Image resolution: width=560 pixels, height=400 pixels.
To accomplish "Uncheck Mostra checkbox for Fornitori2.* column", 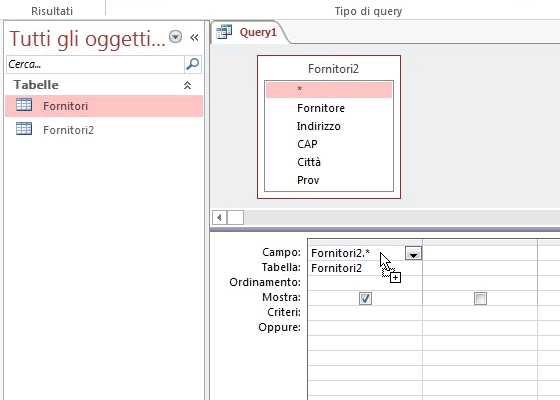I will (365, 298).
